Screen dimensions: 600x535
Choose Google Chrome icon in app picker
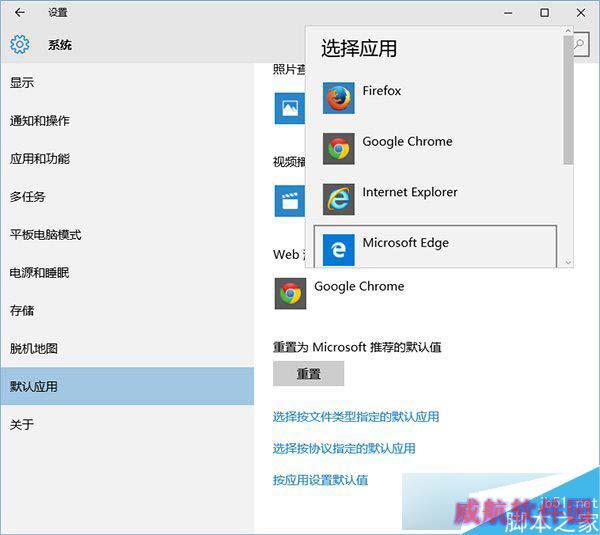tap(338, 148)
